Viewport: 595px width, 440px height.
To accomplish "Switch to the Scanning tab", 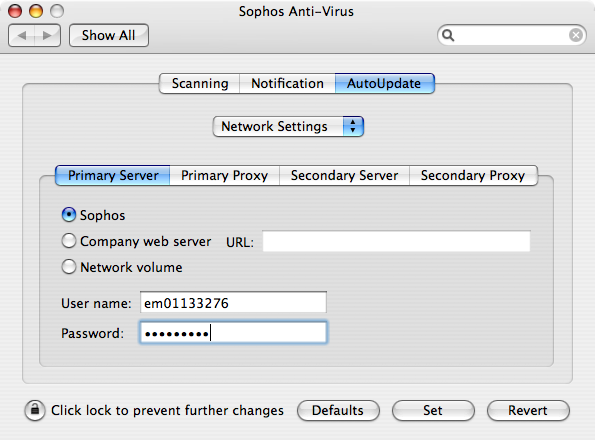I will point(200,83).
